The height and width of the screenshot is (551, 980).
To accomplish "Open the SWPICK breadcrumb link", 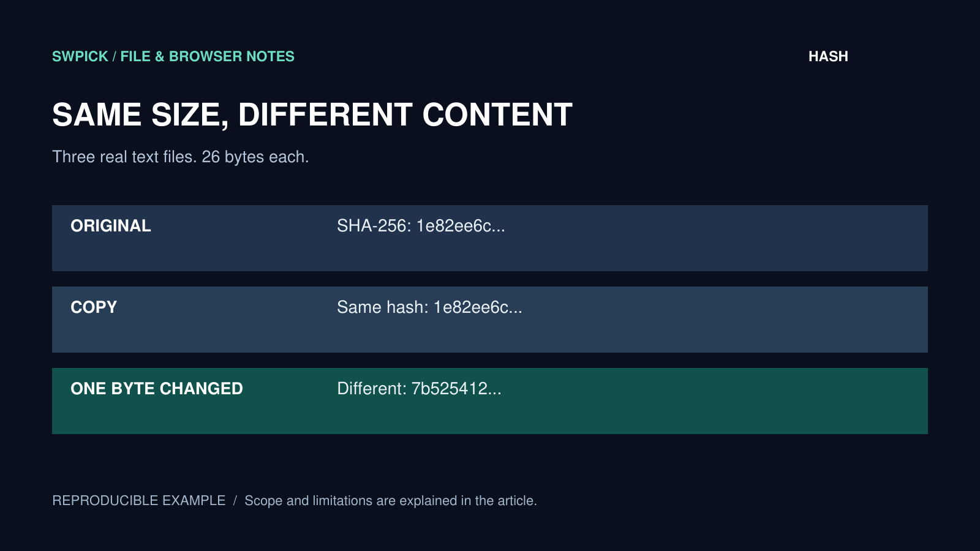I will pos(80,56).
